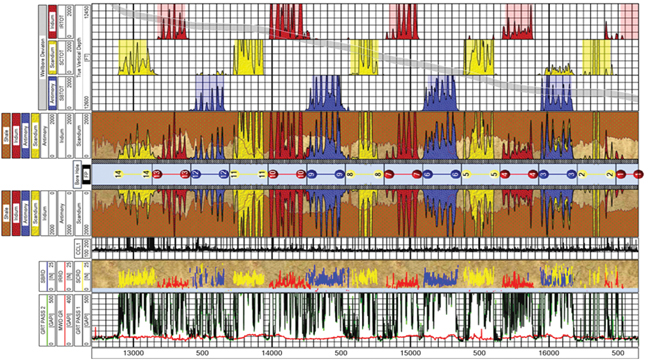Screen dimensions: 650x360
Task: Click right red stage 4 marker
Action: [x=533, y=175]
